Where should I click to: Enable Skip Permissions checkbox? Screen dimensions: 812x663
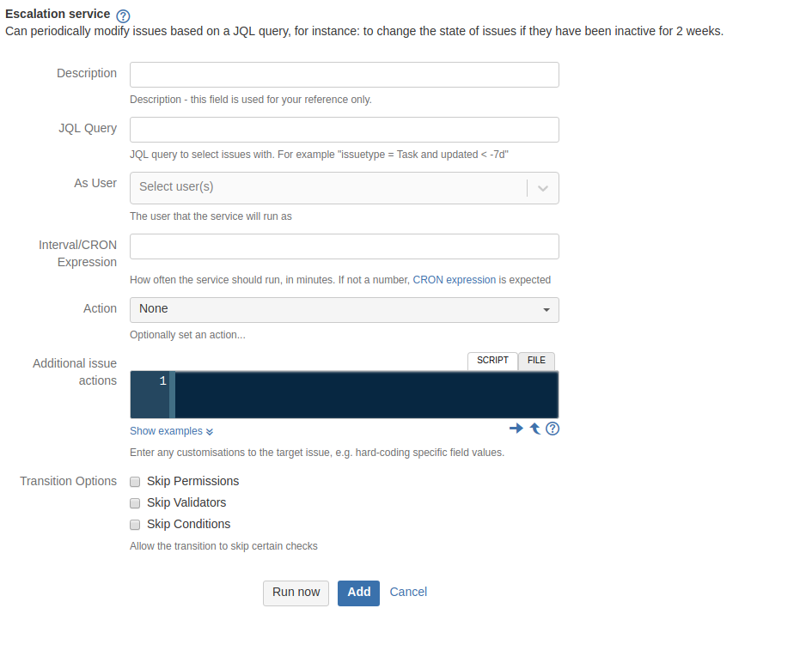pos(135,482)
